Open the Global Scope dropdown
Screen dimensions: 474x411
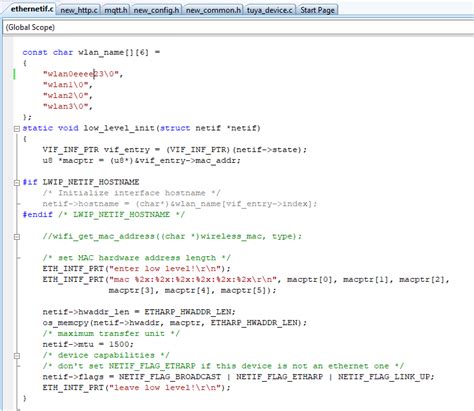[238, 27]
